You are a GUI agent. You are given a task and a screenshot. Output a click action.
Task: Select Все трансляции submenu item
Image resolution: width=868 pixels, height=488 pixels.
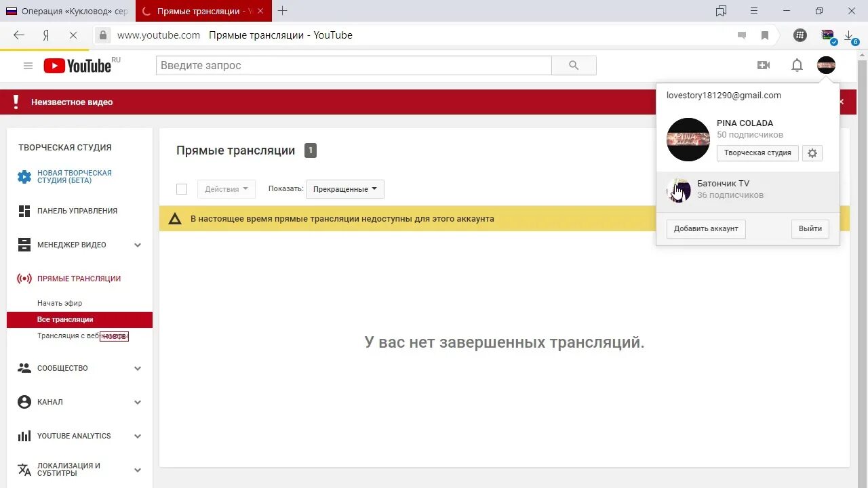click(x=79, y=319)
